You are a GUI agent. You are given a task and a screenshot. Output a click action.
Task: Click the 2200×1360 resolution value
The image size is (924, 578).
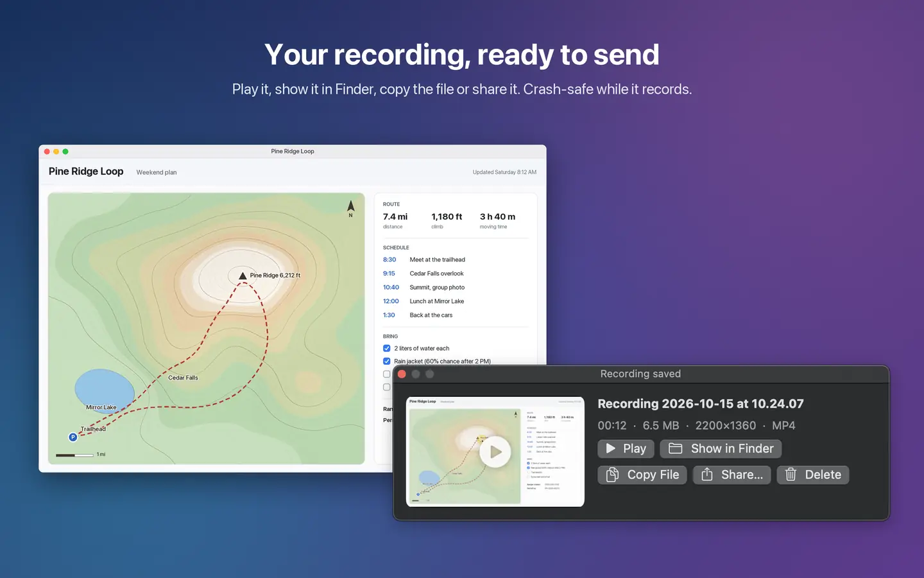pos(726,426)
